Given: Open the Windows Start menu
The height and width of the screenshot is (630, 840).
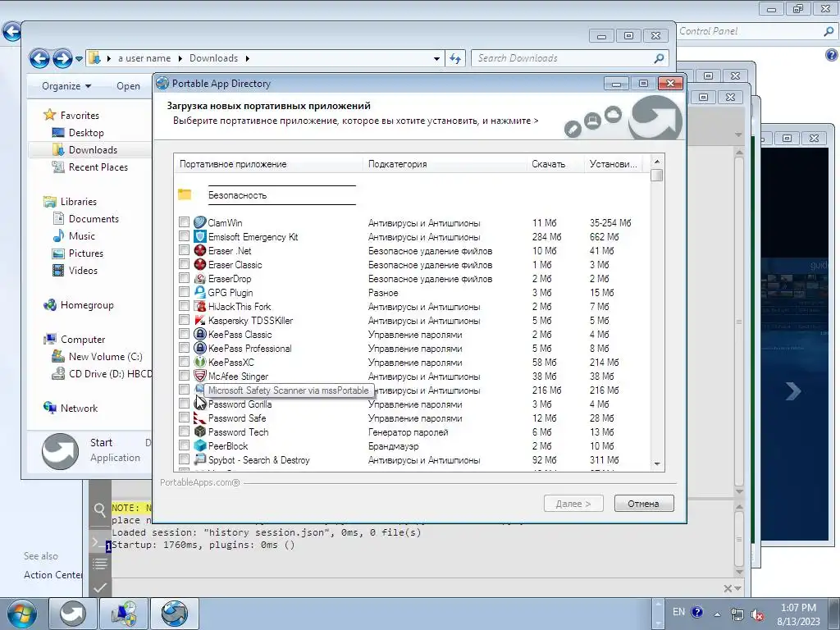Looking at the screenshot, I should [x=21, y=614].
